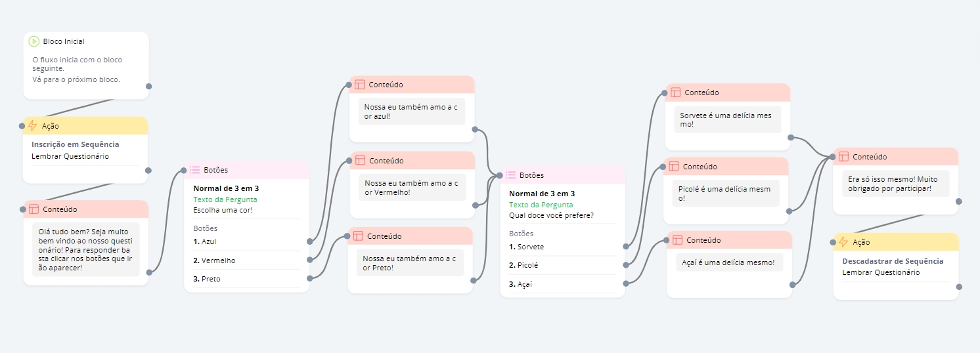Screen dimensions: 980x353
Task: Click content icon on the Açaí reply block
Action: tap(677, 240)
